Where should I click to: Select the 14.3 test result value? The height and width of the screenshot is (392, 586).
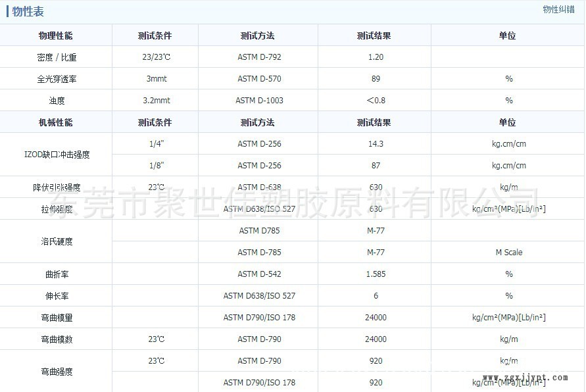(x=376, y=143)
